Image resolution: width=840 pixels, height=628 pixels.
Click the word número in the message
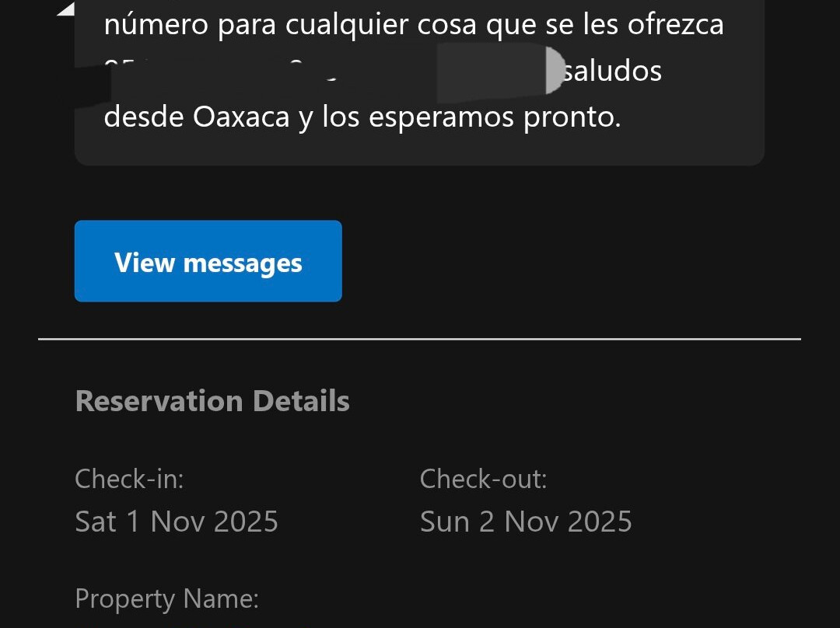click(156, 25)
